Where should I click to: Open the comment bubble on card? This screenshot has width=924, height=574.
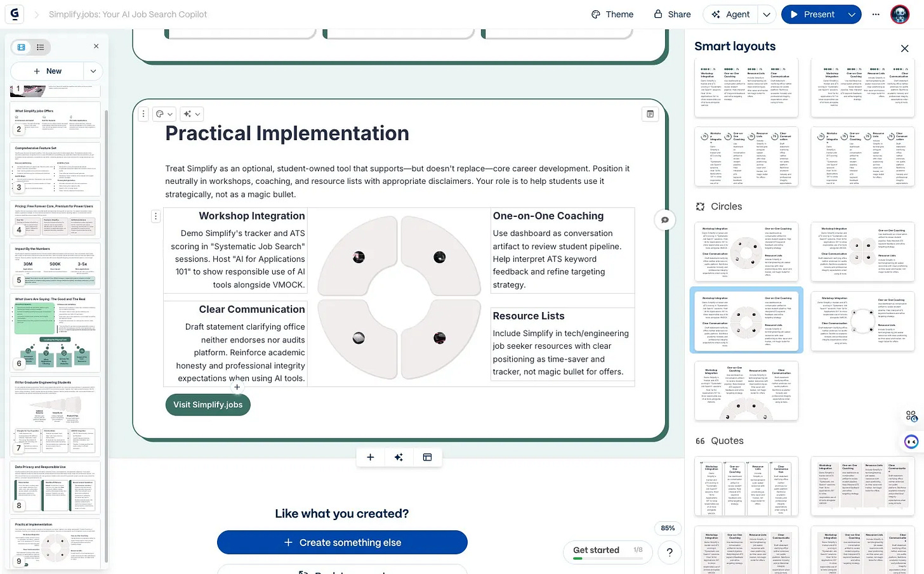point(664,220)
